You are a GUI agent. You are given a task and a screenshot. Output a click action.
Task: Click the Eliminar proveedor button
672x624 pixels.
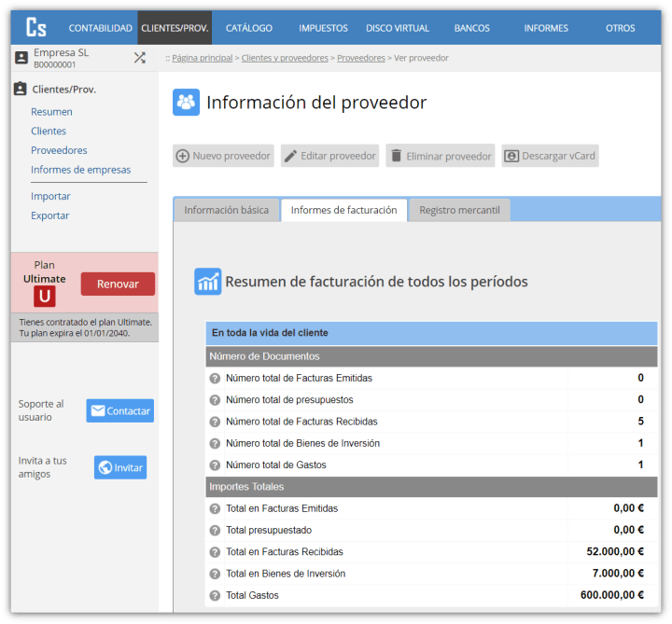[441, 156]
